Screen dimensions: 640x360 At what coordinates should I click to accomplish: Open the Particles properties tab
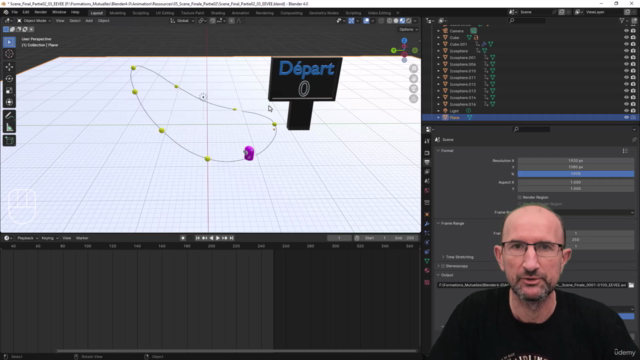click(427, 233)
